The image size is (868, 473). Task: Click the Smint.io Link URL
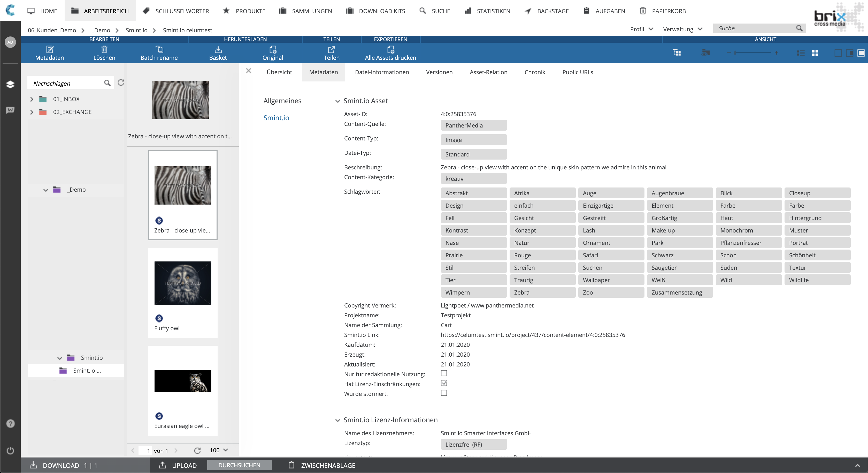[x=532, y=335]
